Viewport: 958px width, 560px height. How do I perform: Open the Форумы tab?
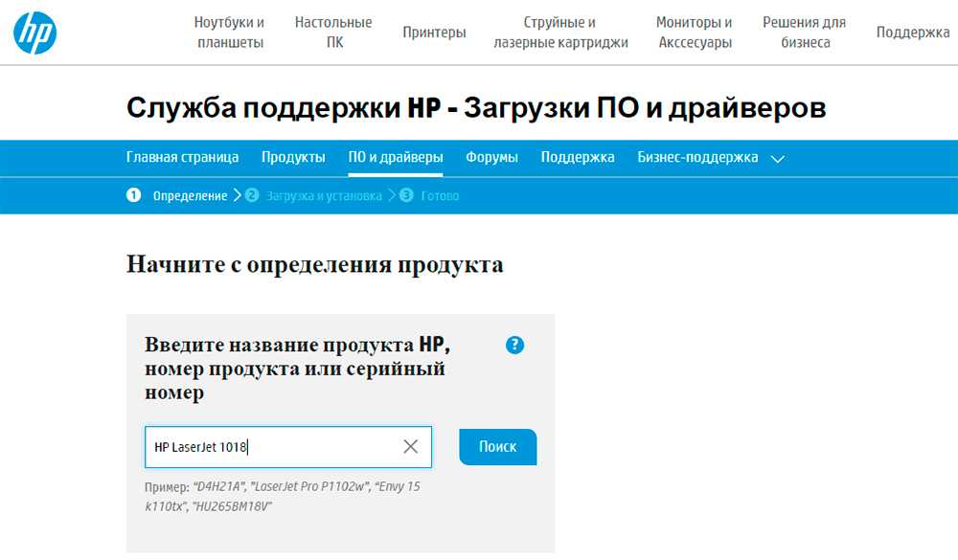coord(491,158)
